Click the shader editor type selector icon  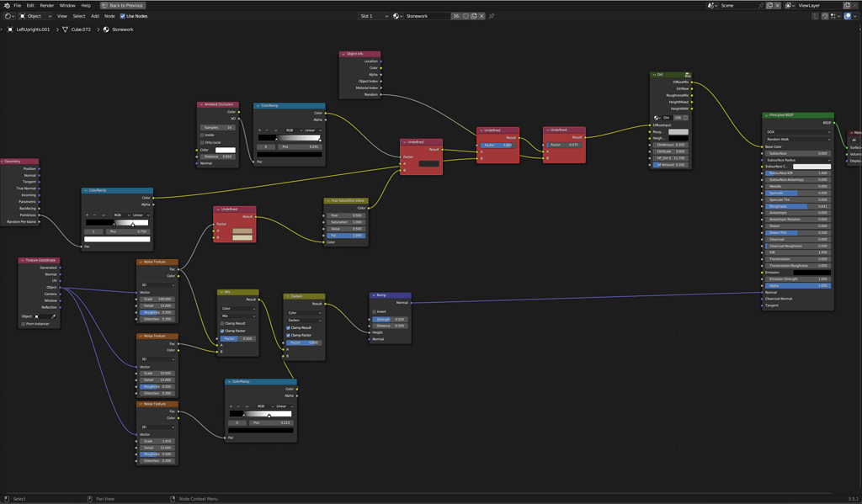[x=7, y=15]
